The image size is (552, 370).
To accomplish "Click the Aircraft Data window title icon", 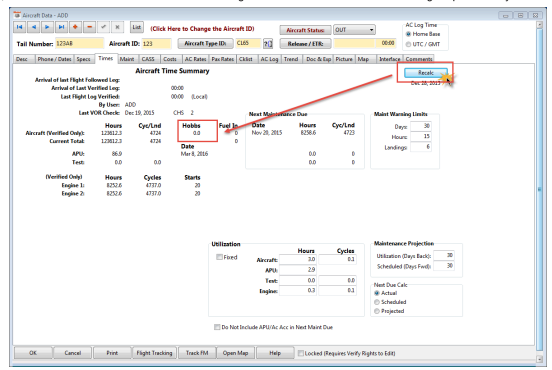I will click(17, 15).
